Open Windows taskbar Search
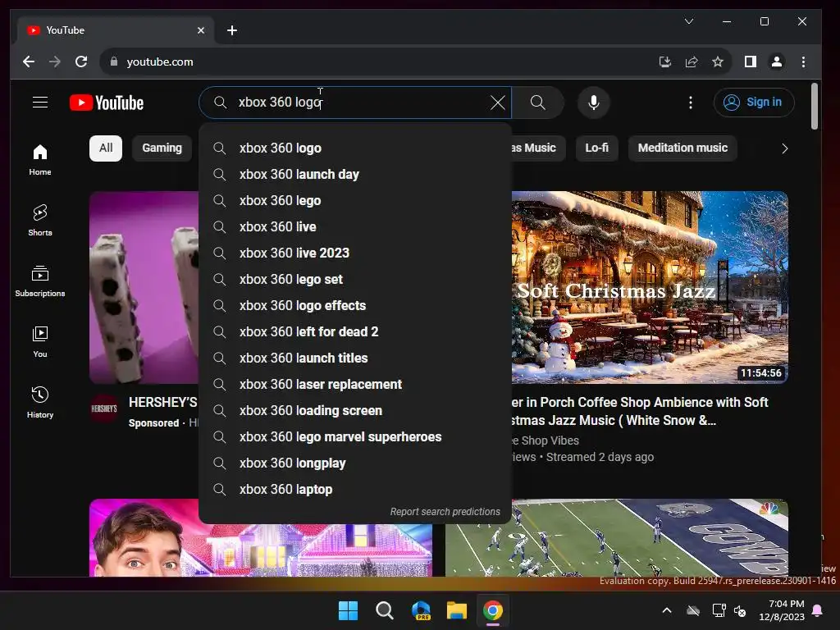 (384, 610)
